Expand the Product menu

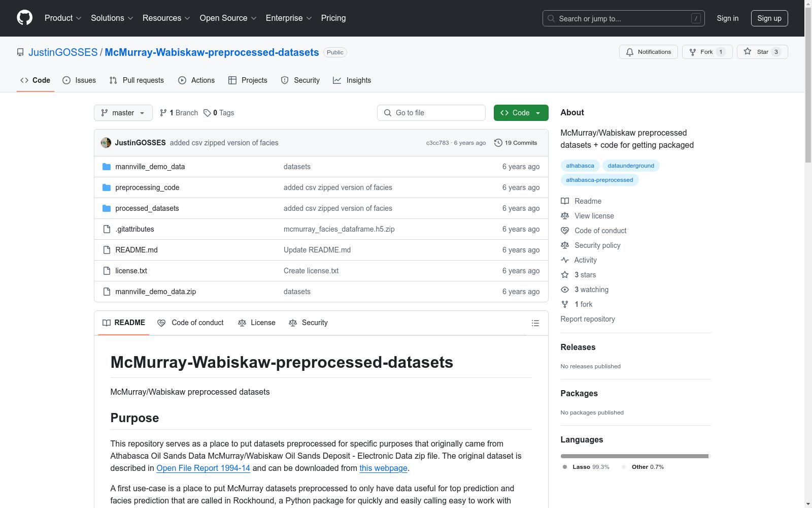tap(63, 18)
